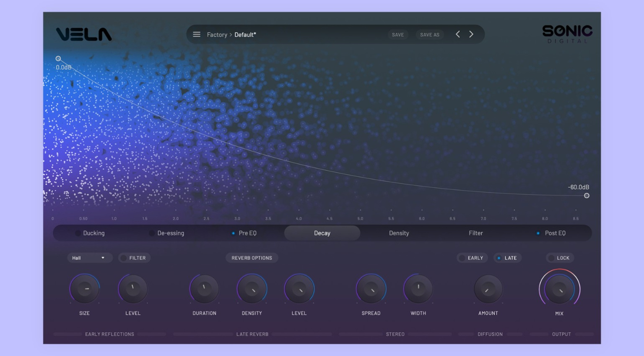Click the Sonic Digital logo

pyautogui.click(x=567, y=34)
